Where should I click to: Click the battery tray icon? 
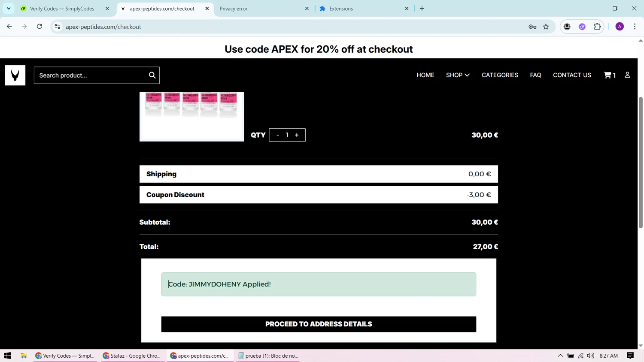(571, 356)
